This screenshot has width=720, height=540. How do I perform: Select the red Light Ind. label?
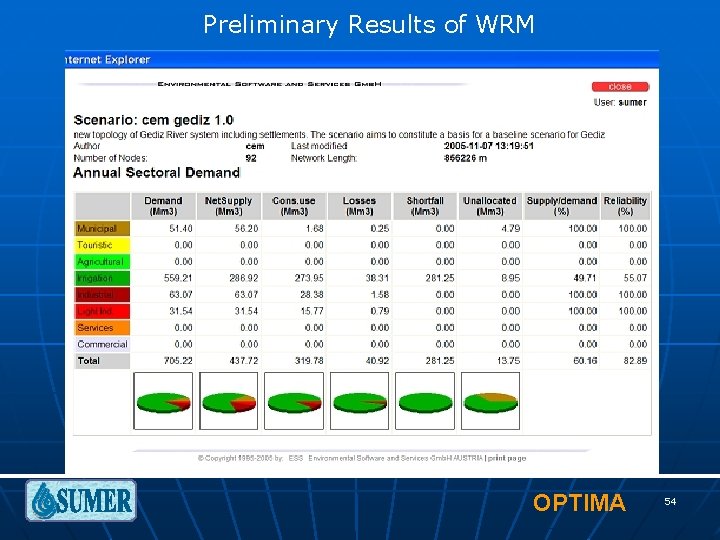coord(102,311)
